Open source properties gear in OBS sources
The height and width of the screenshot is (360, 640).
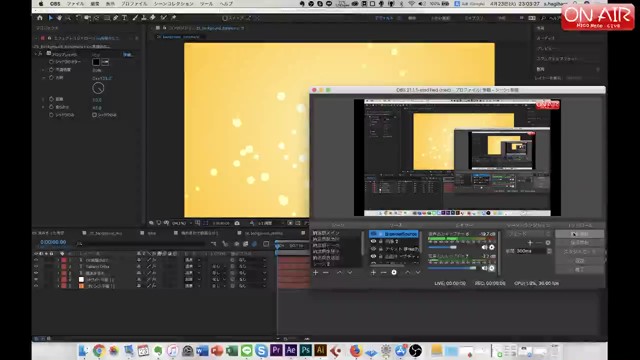tap(394, 272)
